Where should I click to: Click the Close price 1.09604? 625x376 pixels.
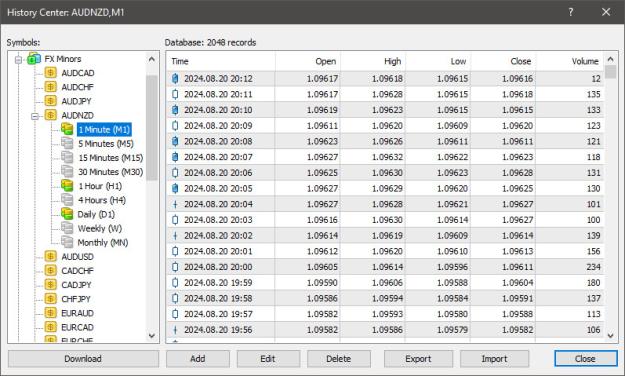(517, 283)
